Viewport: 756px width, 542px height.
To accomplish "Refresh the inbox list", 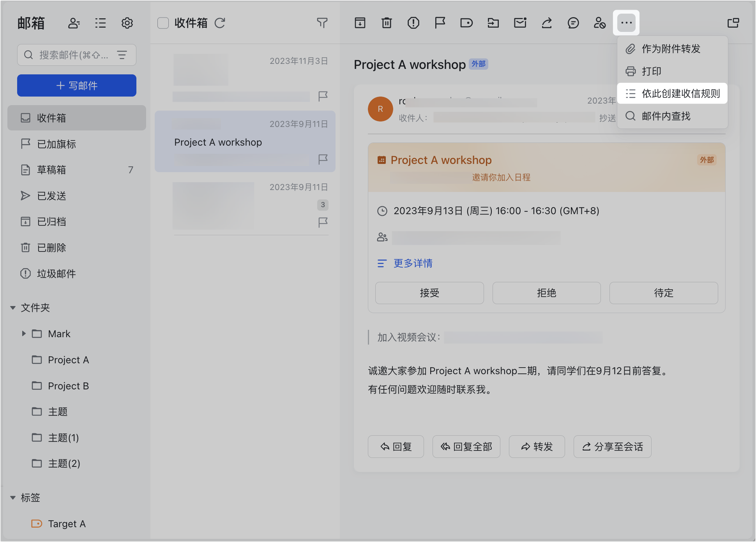I will point(220,23).
